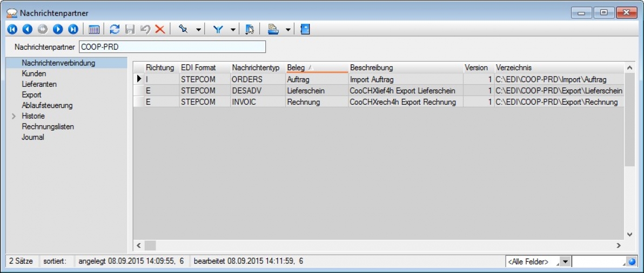The height and width of the screenshot is (273, 644).
Task: Go to the first record
Action: (13, 30)
